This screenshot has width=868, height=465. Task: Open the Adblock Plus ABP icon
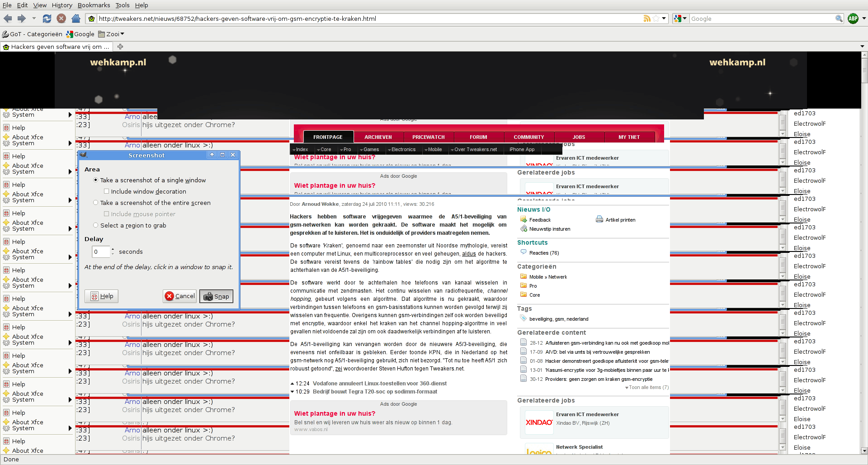tap(853, 19)
